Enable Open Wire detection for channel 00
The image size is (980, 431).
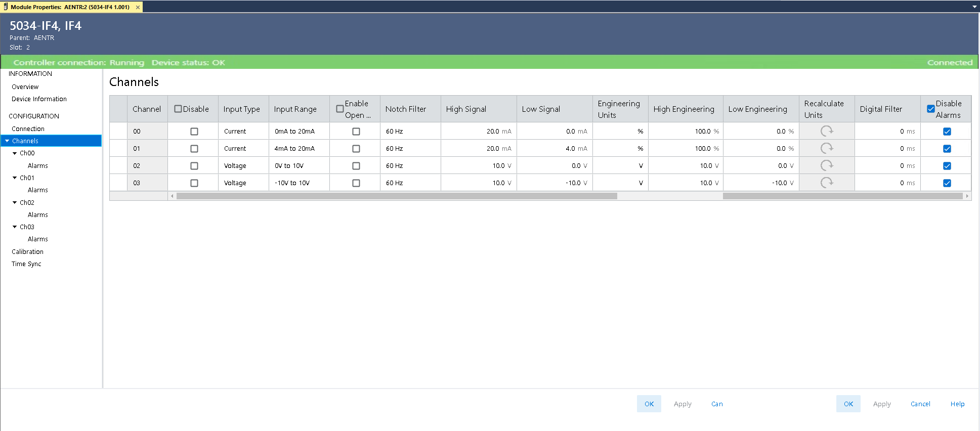tap(356, 132)
